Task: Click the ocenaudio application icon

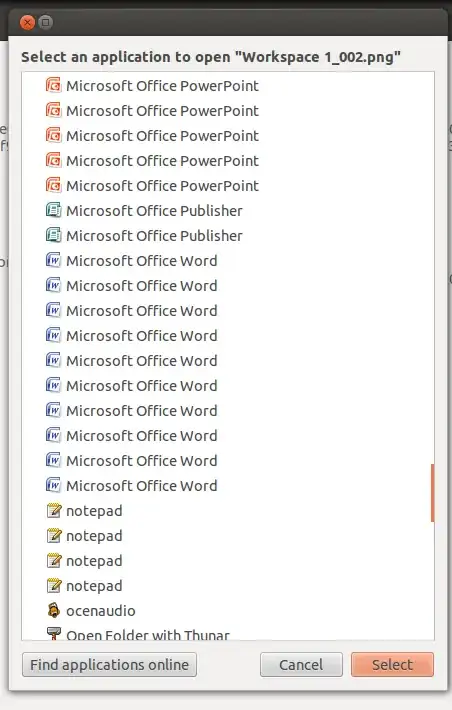Action: (x=53, y=610)
